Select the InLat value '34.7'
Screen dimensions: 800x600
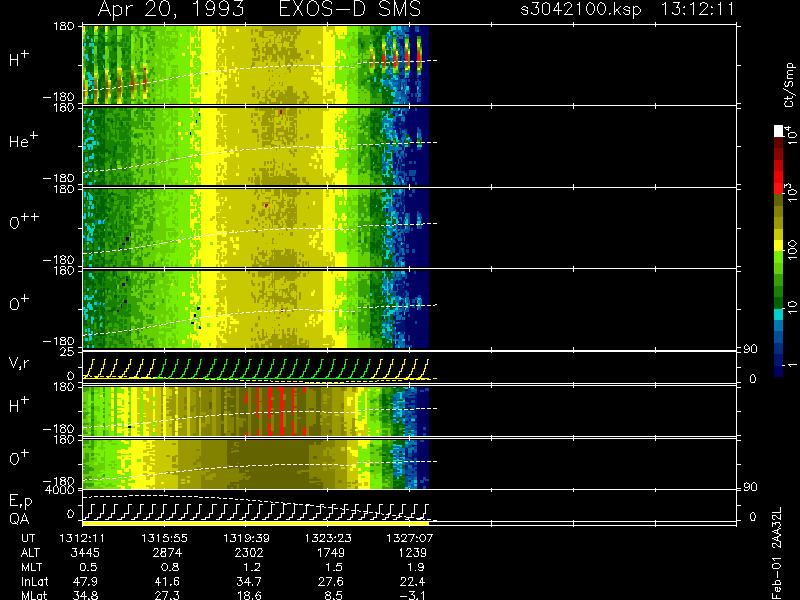[250, 582]
